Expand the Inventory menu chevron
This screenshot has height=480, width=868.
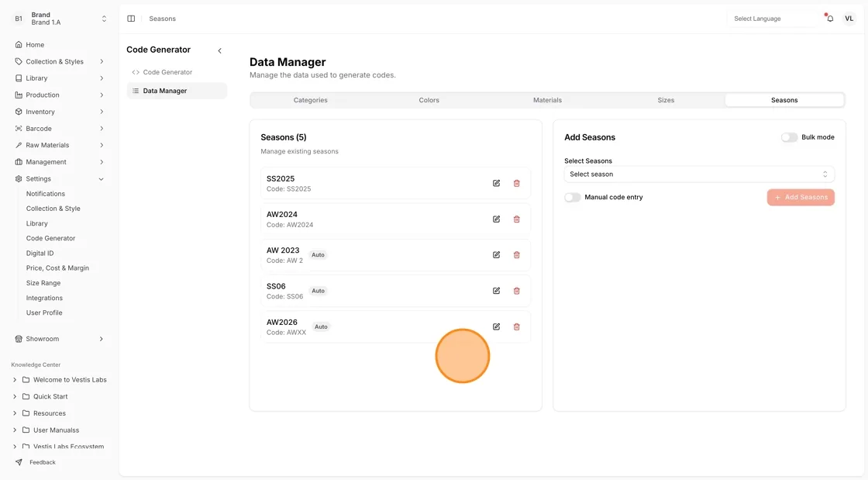pos(102,112)
